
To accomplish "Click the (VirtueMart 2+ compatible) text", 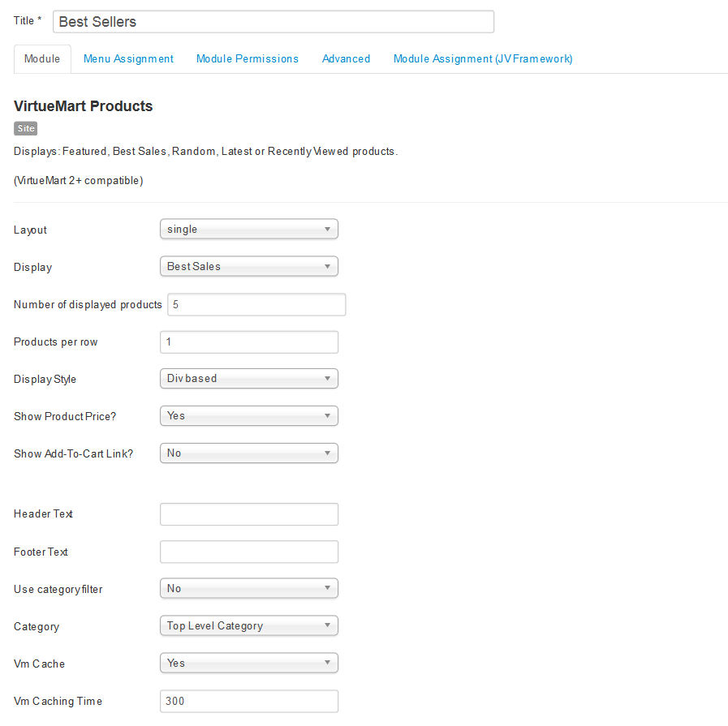I will pos(79,180).
